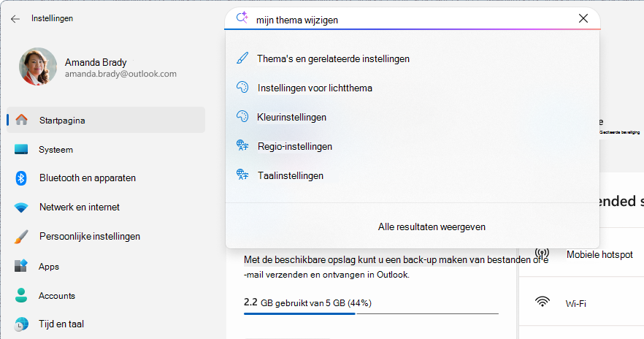
Task: Click the Systeem monitor icon
Action: coord(21,149)
